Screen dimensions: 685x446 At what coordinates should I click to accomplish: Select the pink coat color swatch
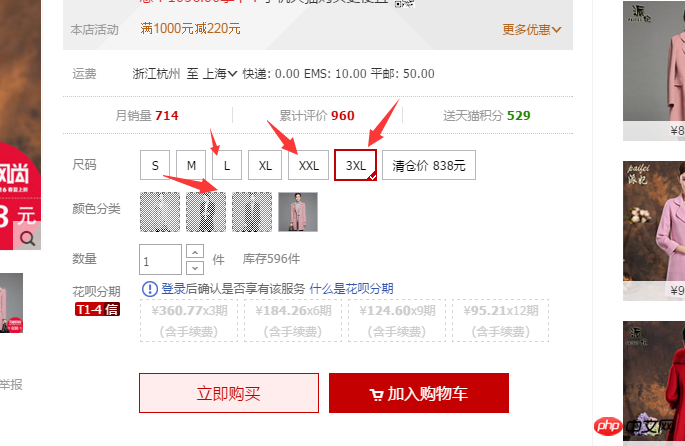[x=298, y=212]
